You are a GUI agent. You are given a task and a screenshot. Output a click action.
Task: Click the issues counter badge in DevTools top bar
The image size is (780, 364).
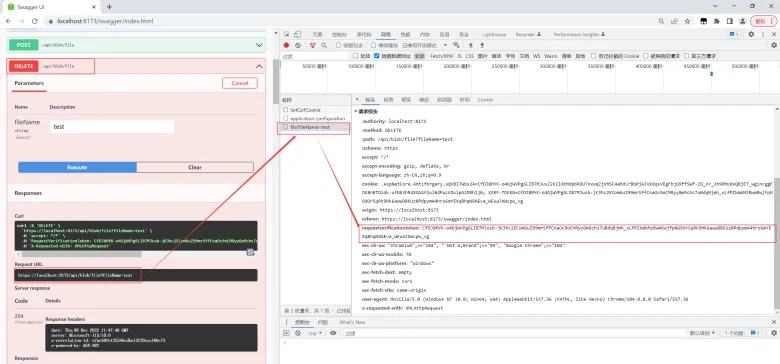point(734,34)
